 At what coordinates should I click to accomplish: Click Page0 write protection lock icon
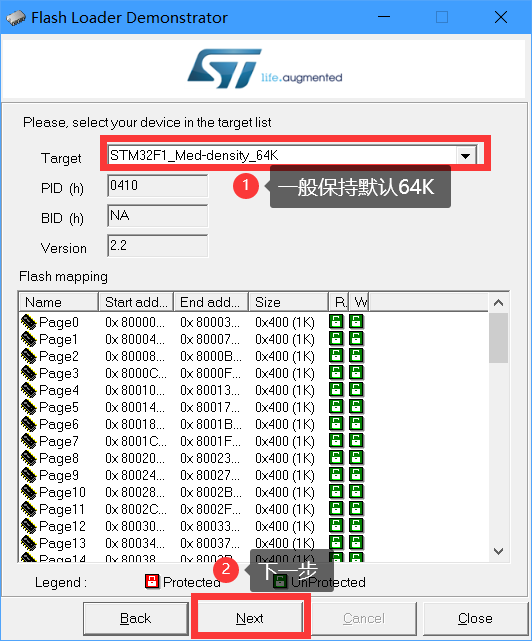356,322
